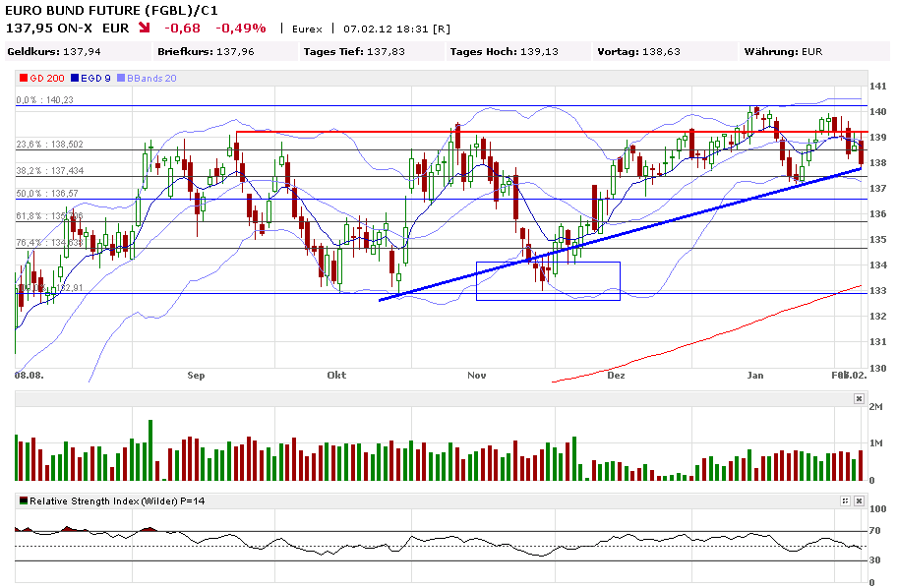The image size is (897, 588).
Task: Click the light blue BBands 20 legend swatch
Action: (x=121, y=78)
